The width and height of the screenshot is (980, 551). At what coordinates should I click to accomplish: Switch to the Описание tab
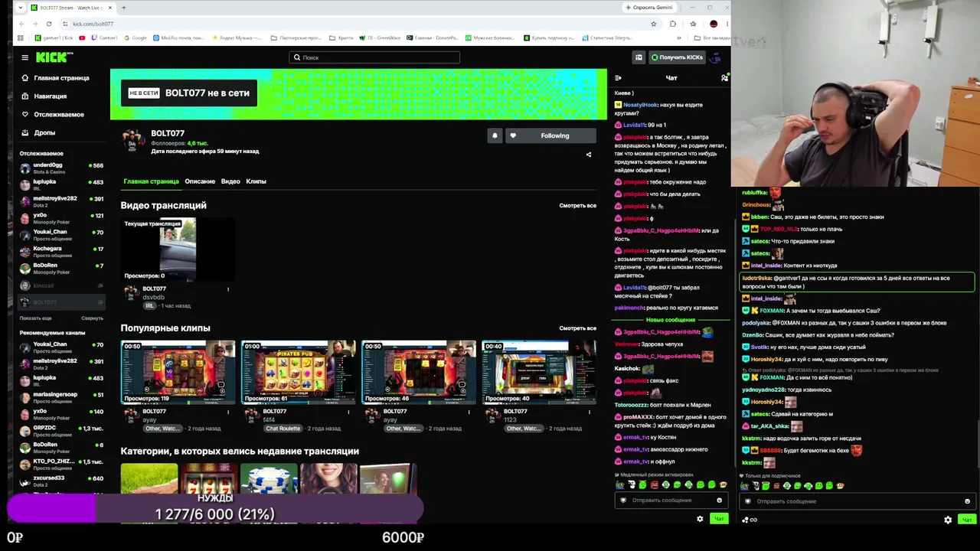[200, 181]
